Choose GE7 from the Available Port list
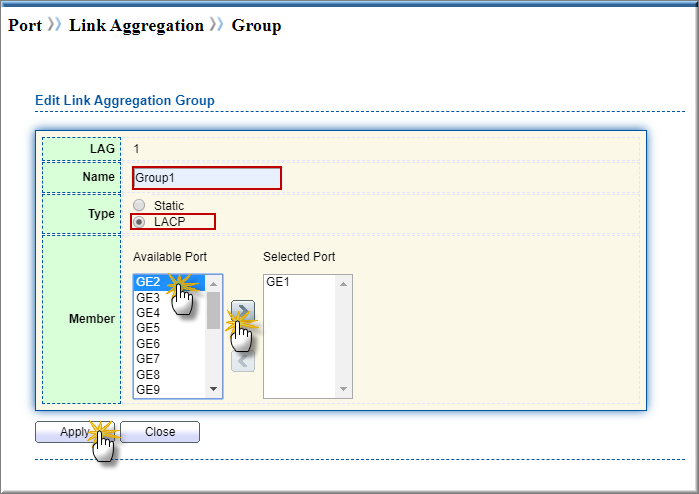Screen dimensions: 699x494 [x=148, y=359]
